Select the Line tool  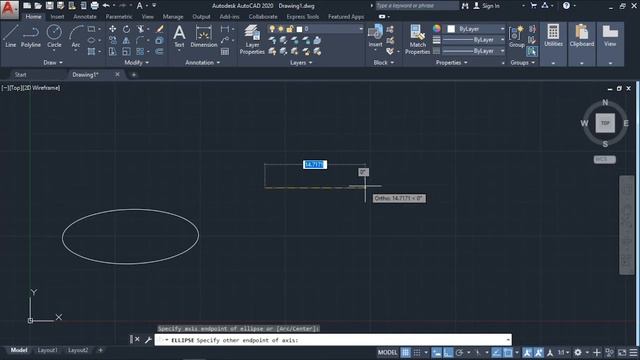[x=11, y=36]
